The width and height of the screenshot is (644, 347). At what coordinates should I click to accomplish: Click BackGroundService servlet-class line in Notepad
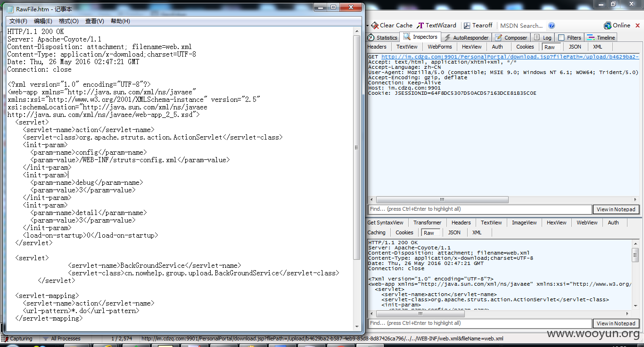(x=203, y=273)
